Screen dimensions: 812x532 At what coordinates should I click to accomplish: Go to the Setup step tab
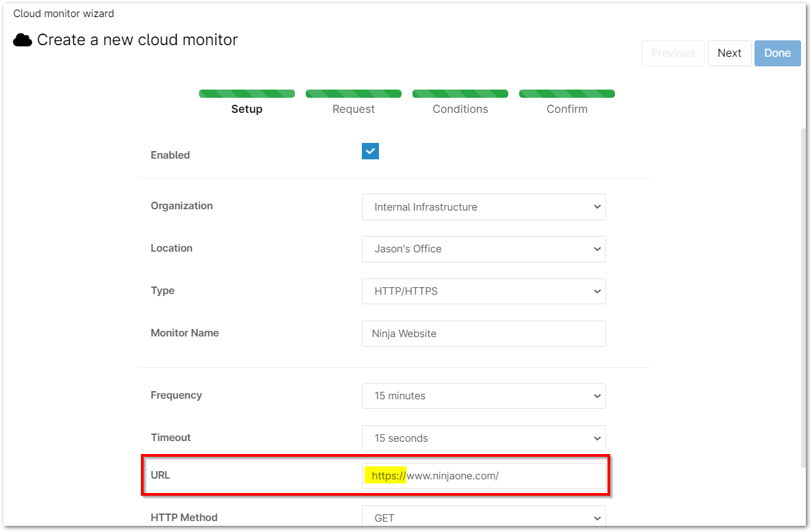point(247,109)
